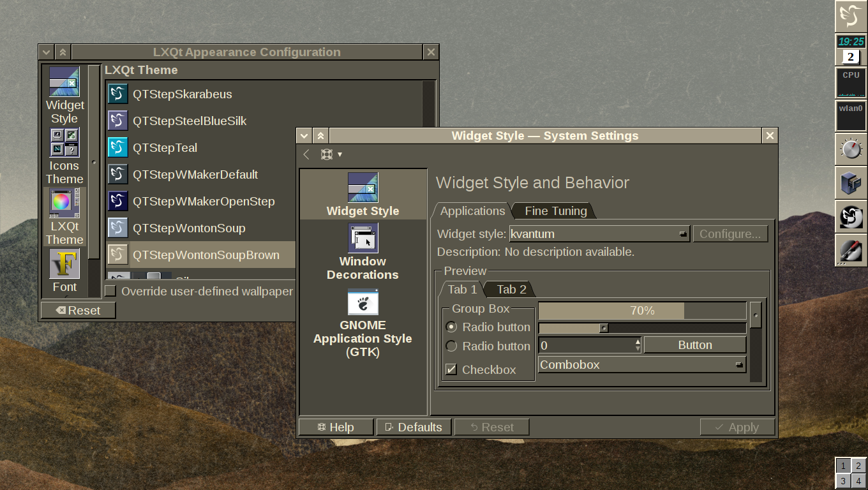Open the CPU monitor dockapp
Screen dimensions: 868x490
click(x=851, y=83)
